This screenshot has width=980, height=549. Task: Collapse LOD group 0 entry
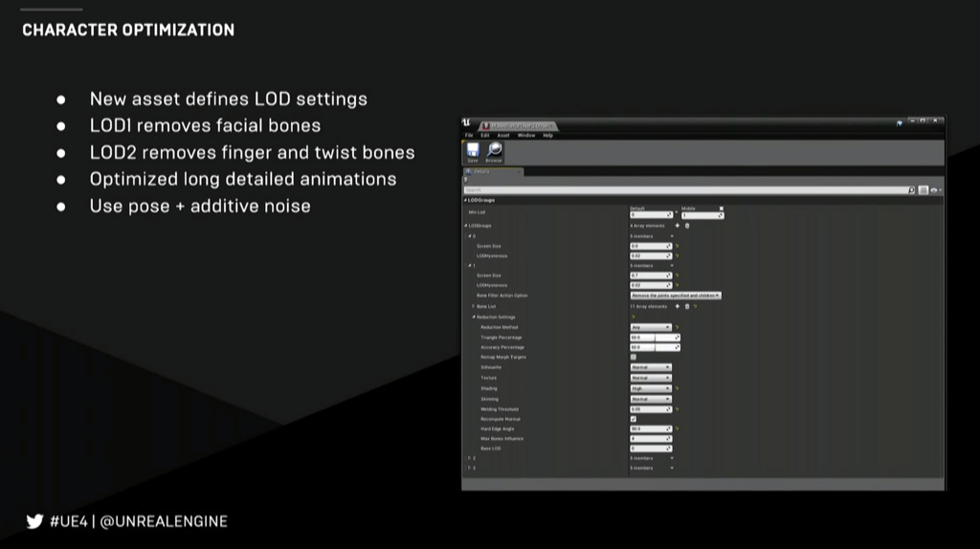(470, 236)
